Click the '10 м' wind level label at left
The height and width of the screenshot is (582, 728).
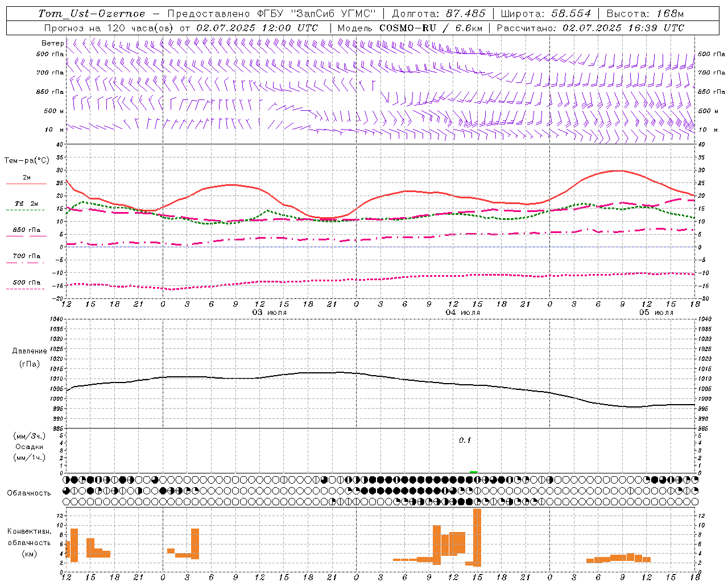click(55, 130)
